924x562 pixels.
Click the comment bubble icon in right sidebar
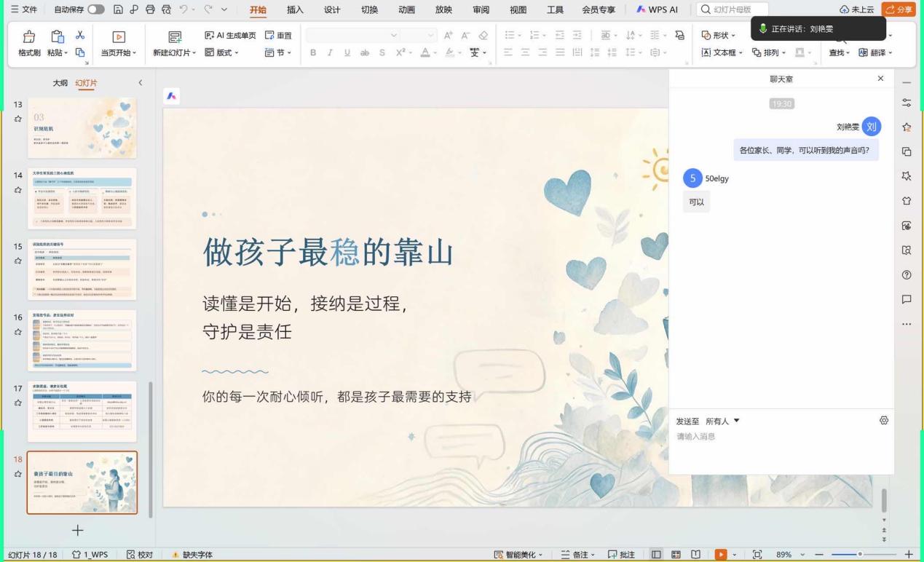907,299
